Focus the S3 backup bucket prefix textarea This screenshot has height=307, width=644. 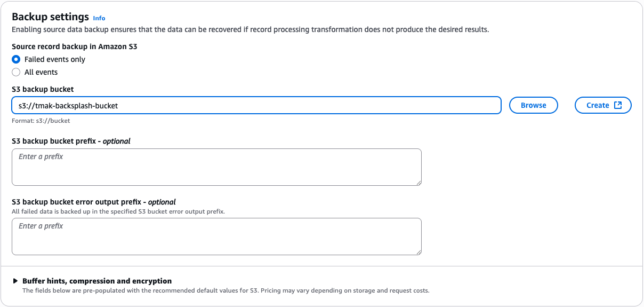pyautogui.click(x=216, y=167)
